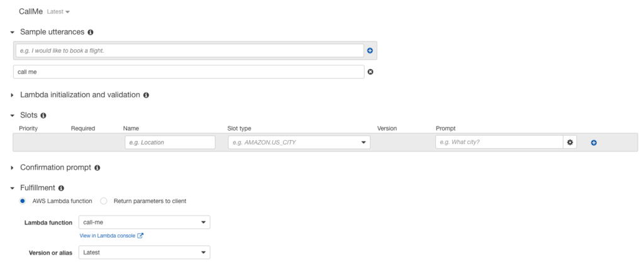Expand Lambda initialization and validation section

tap(13, 95)
